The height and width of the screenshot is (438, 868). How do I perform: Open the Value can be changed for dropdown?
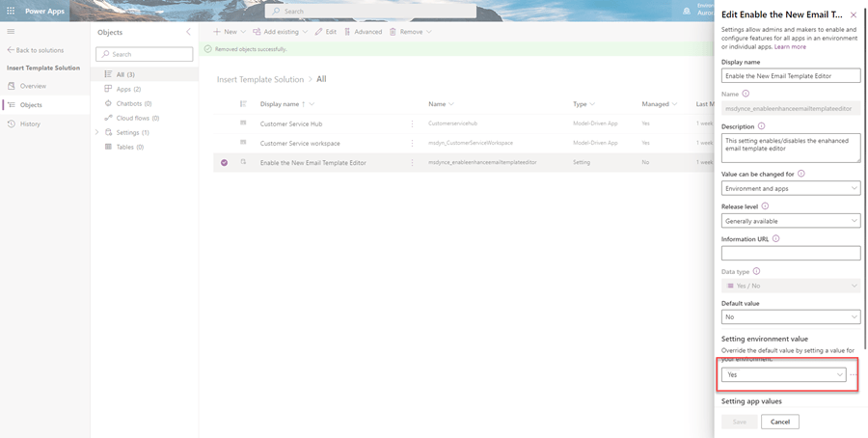tap(790, 188)
